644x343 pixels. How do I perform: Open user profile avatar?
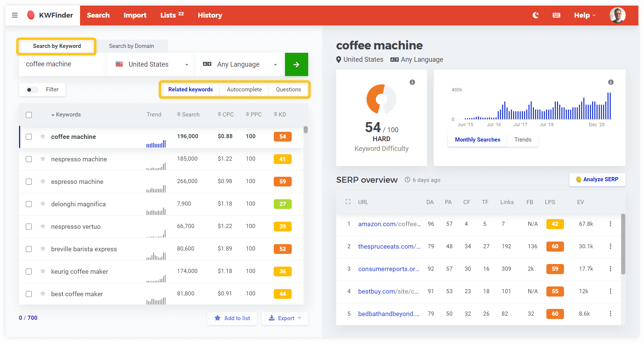[x=617, y=15]
